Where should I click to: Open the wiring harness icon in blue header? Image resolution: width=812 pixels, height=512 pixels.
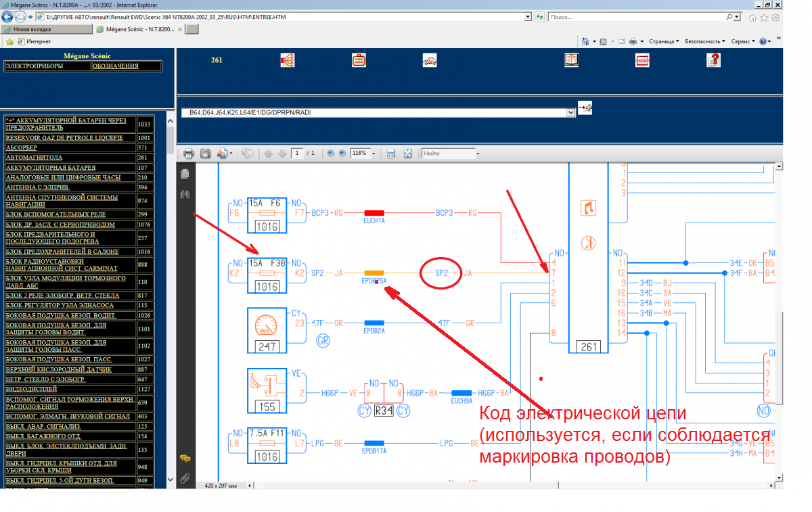coord(287,60)
